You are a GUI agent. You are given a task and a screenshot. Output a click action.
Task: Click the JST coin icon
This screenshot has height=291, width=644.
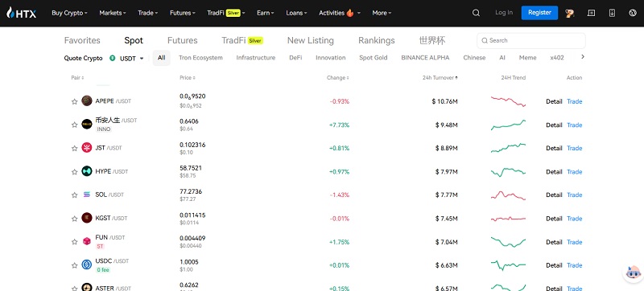87,148
